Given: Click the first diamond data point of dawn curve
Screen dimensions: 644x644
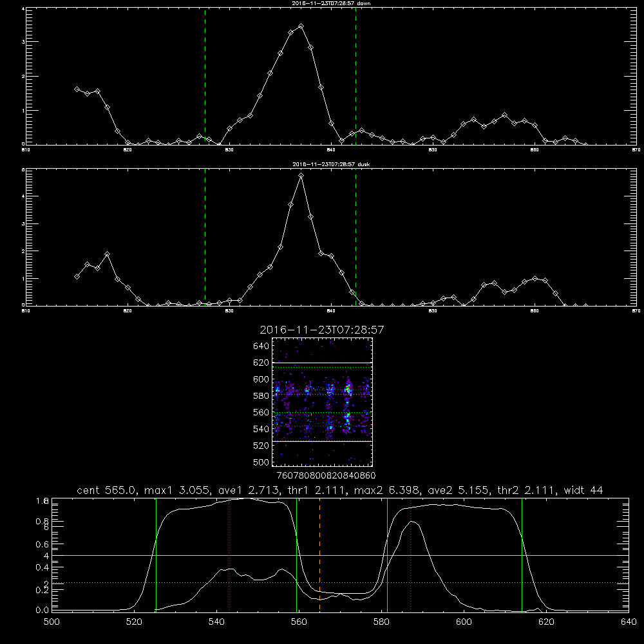Looking at the screenshot, I should click(x=77, y=89).
